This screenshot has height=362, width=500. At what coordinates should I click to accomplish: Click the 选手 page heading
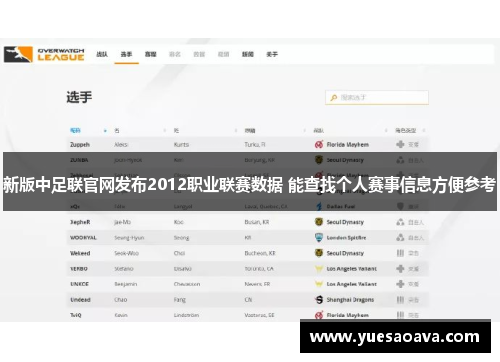tap(79, 97)
